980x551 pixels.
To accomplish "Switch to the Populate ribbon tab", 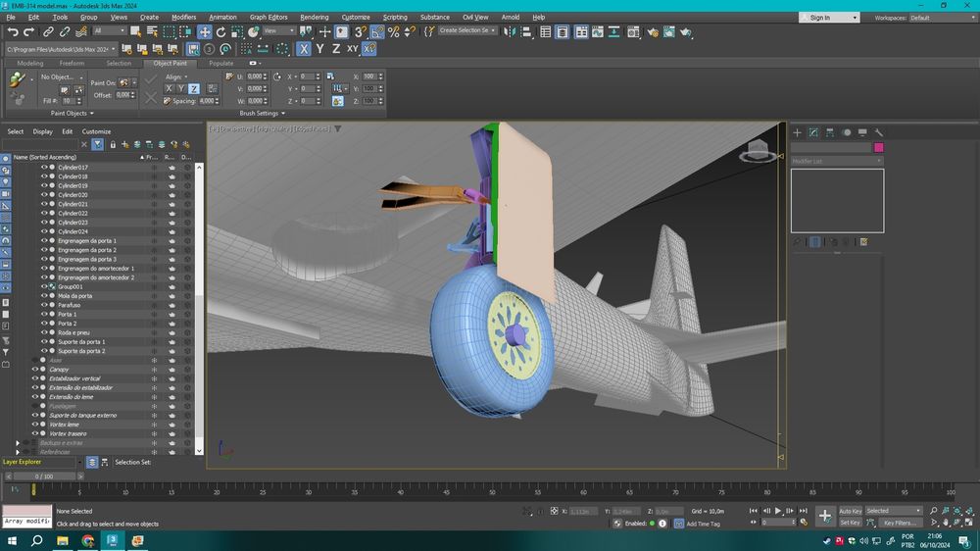I will pos(221,63).
